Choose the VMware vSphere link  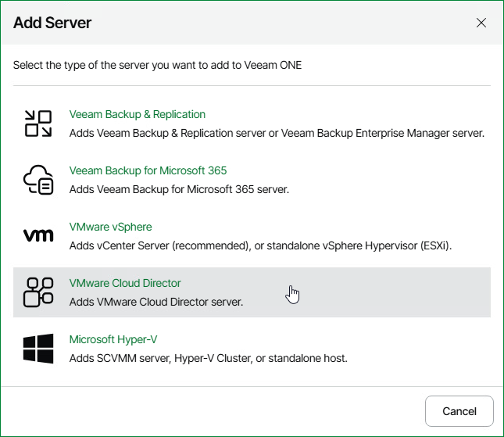pos(111,227)
